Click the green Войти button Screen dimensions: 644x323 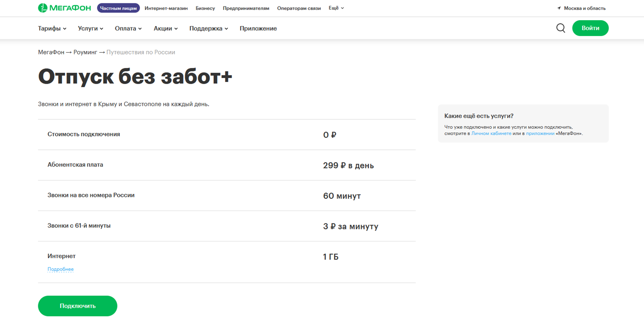coord(590,28)
